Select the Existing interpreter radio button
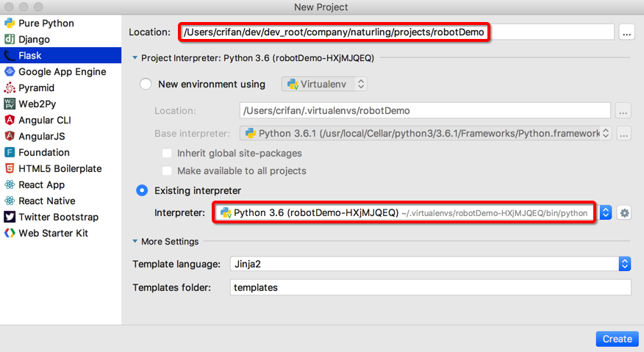This screenshot has height=352, width=644. tap(143, 190)
